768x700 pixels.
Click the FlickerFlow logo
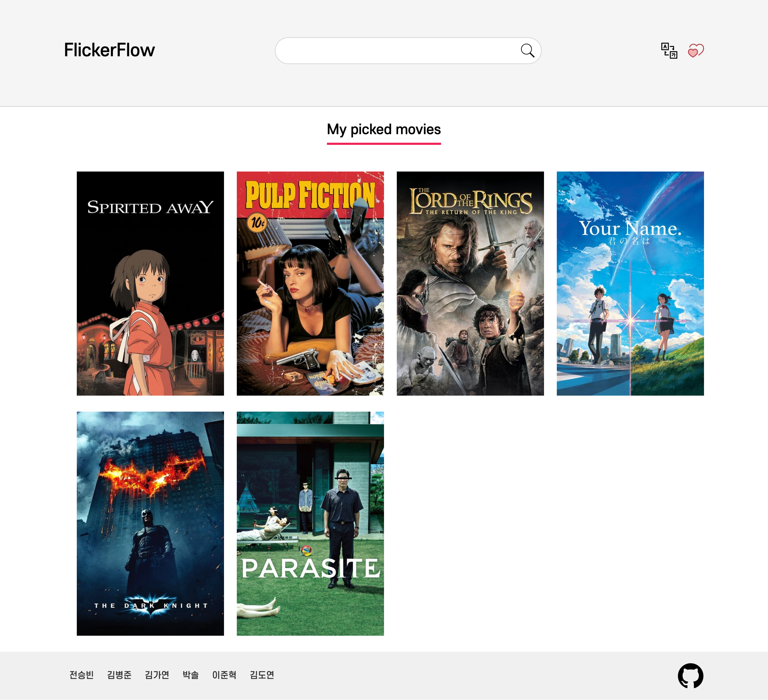point(109,50)
